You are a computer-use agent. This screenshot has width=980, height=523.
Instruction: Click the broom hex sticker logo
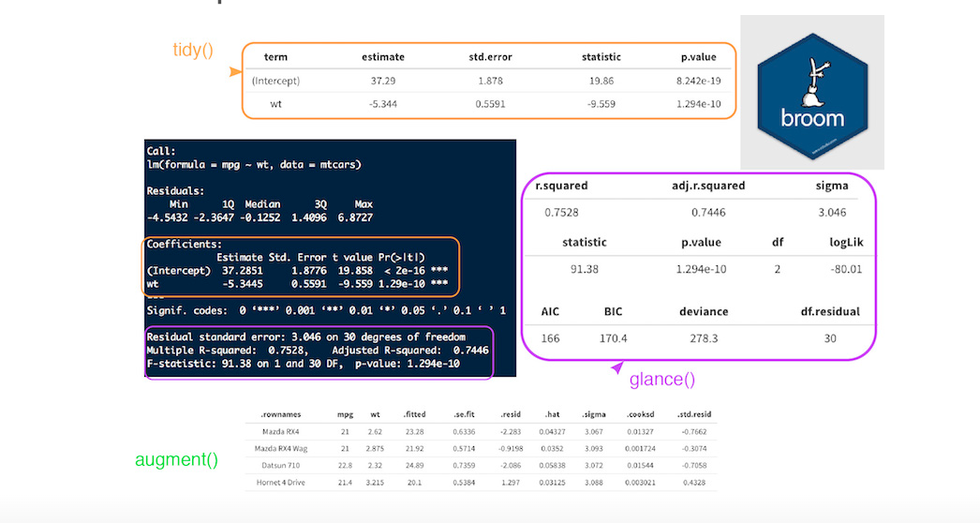click(x=811, y=94)
